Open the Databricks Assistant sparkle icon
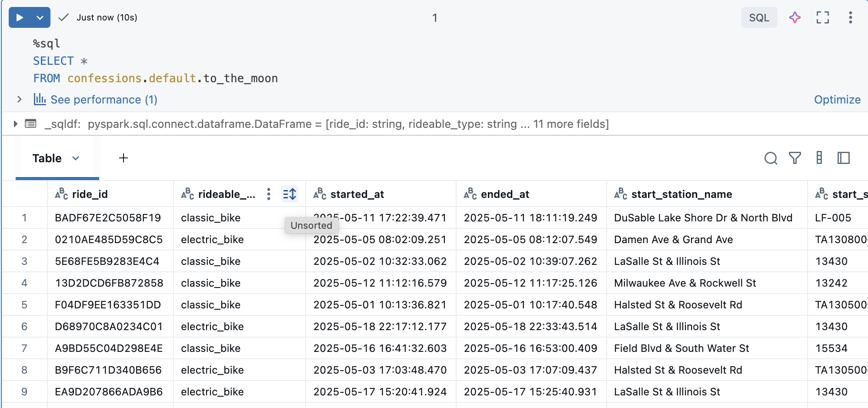Viewport: 868px width, 408px height. click(x=795, y=17)
